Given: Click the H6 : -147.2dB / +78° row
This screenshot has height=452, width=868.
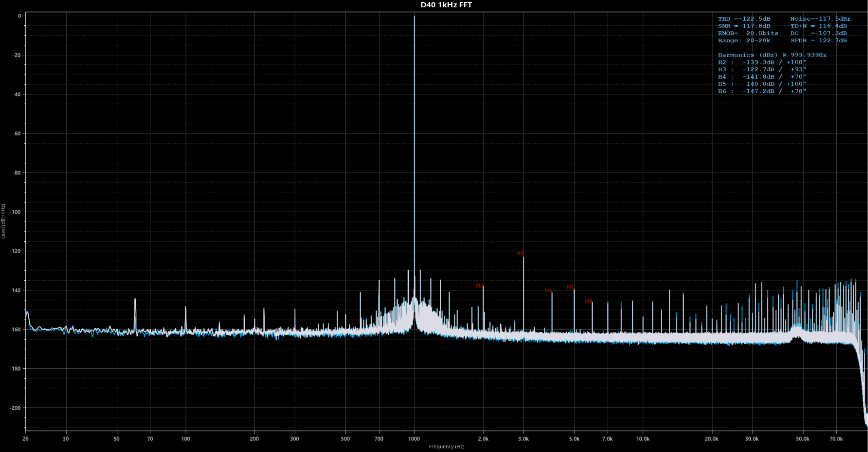Looking at the screenshot, I should 762,91.
